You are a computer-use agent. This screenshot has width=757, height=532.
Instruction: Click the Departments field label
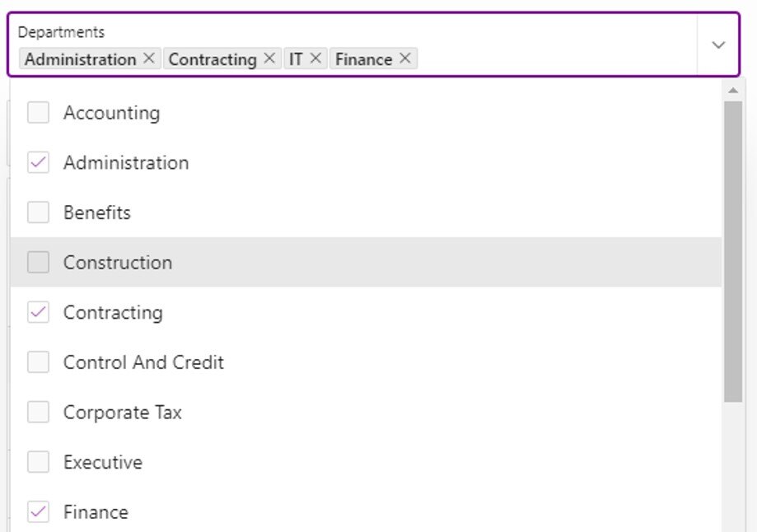[x=61, y=32]
